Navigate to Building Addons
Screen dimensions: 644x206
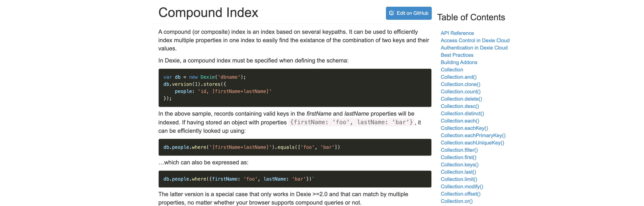(459, 62)
